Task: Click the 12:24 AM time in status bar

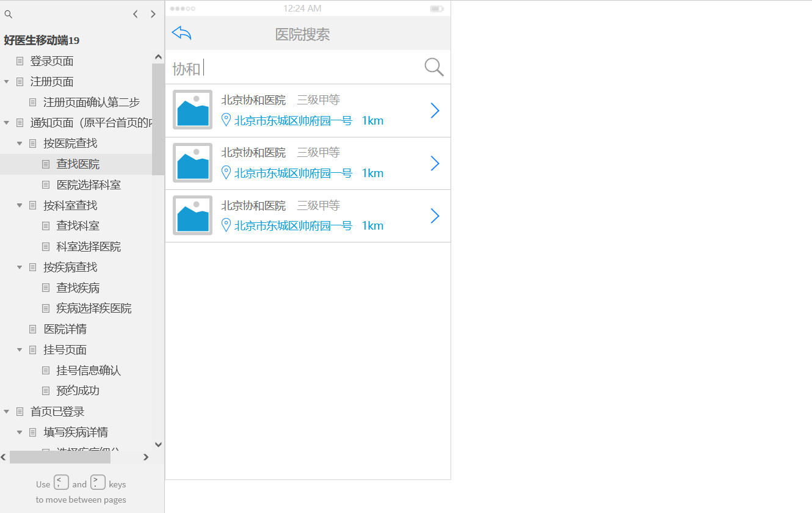Action: (302, 9)
